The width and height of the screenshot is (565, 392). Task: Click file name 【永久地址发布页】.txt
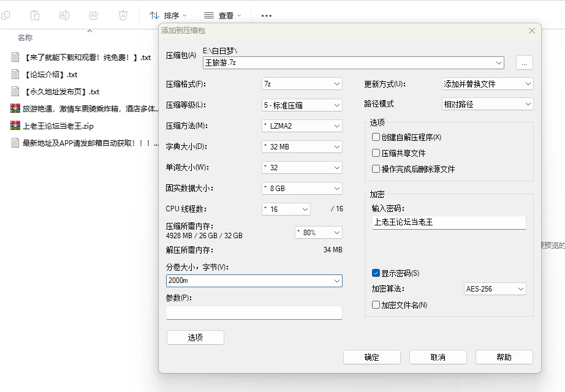[x=61, y=92]
